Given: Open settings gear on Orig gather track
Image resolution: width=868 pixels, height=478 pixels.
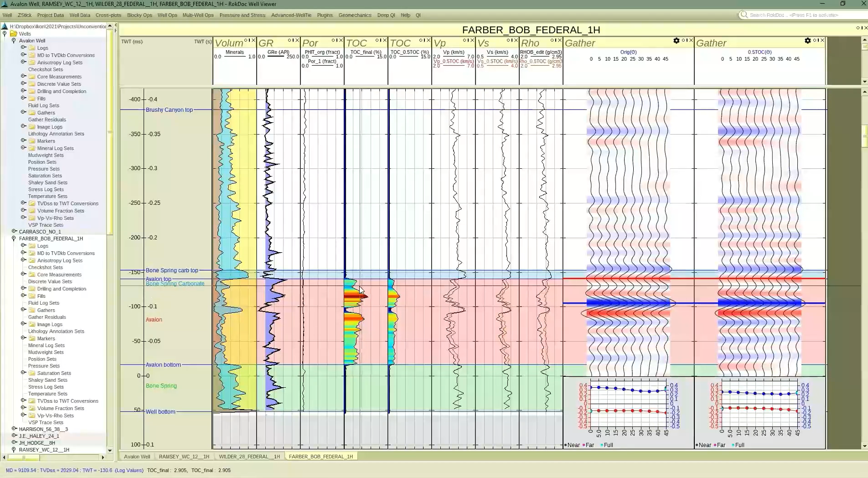Looking at the screenshot, I should pyautogui.click(x=677, y=41).
